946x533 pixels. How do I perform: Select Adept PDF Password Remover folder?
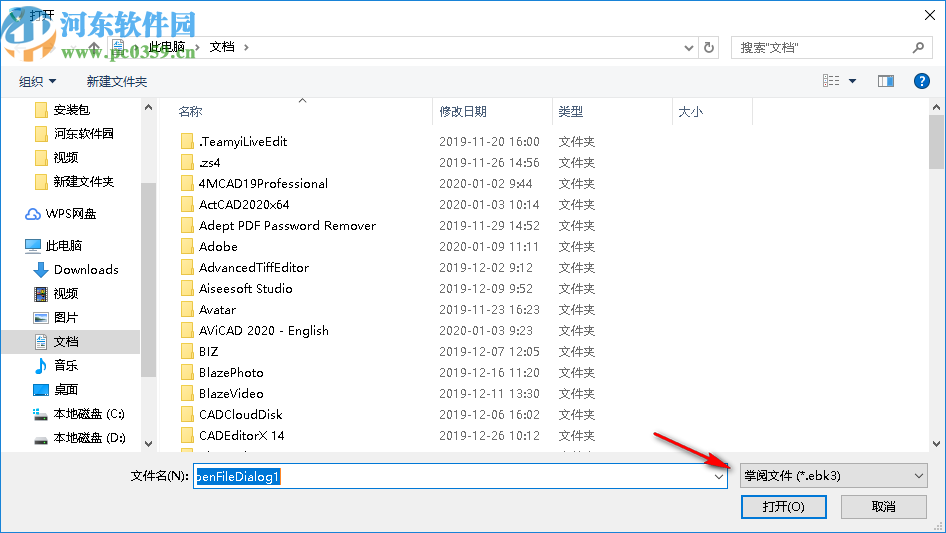pyautogui.click(x=287, y=226)
